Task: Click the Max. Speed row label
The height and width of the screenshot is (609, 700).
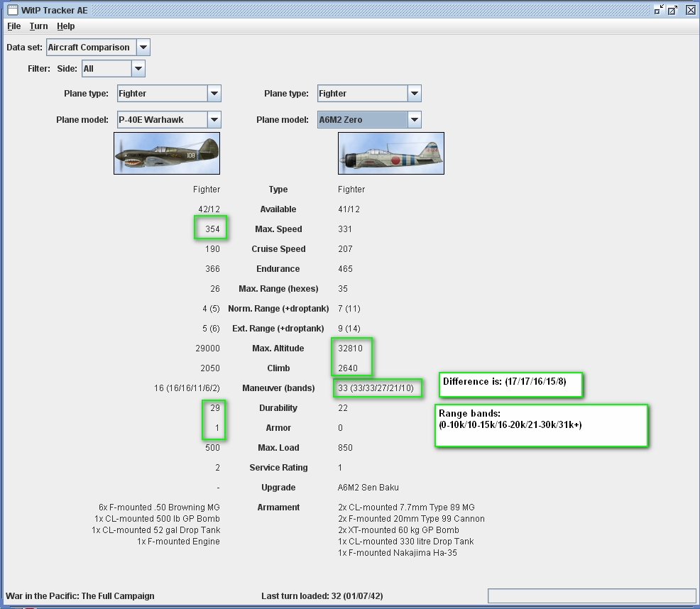Action: point(278,229)
